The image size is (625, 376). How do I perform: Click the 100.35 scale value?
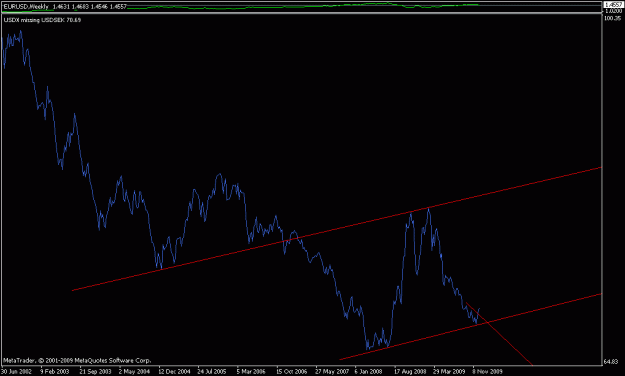point(613,18)
